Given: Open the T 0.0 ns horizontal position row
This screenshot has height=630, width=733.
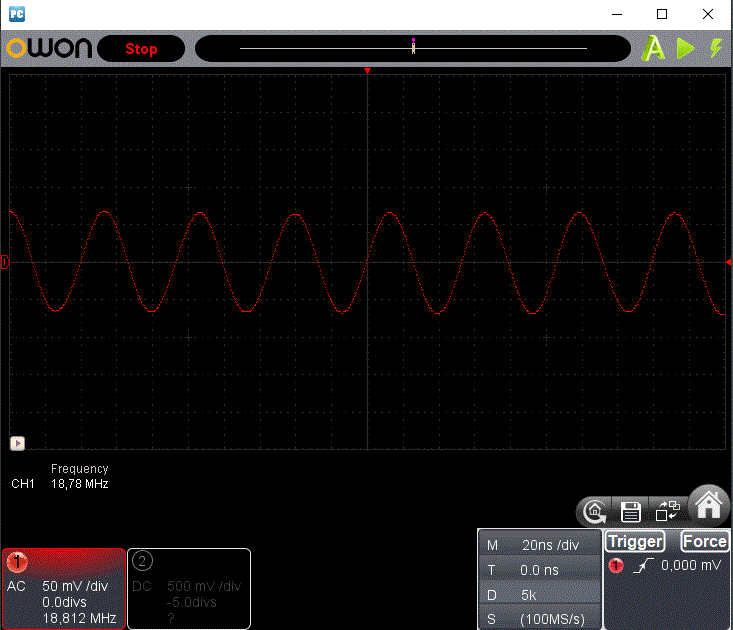Looking at the screenshot, I should (x=540, y=570).
